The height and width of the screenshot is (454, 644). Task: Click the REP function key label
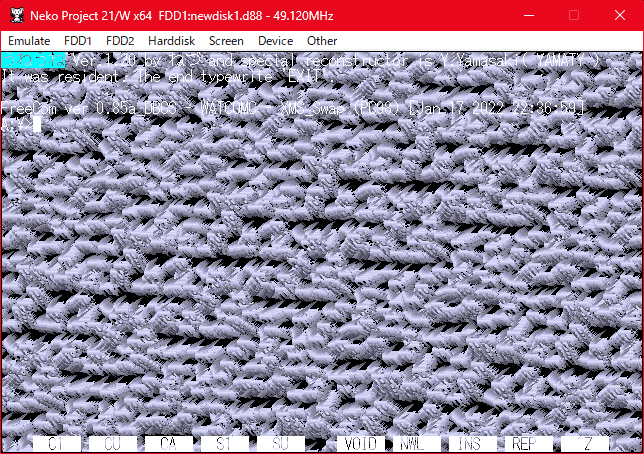(529, 444)
